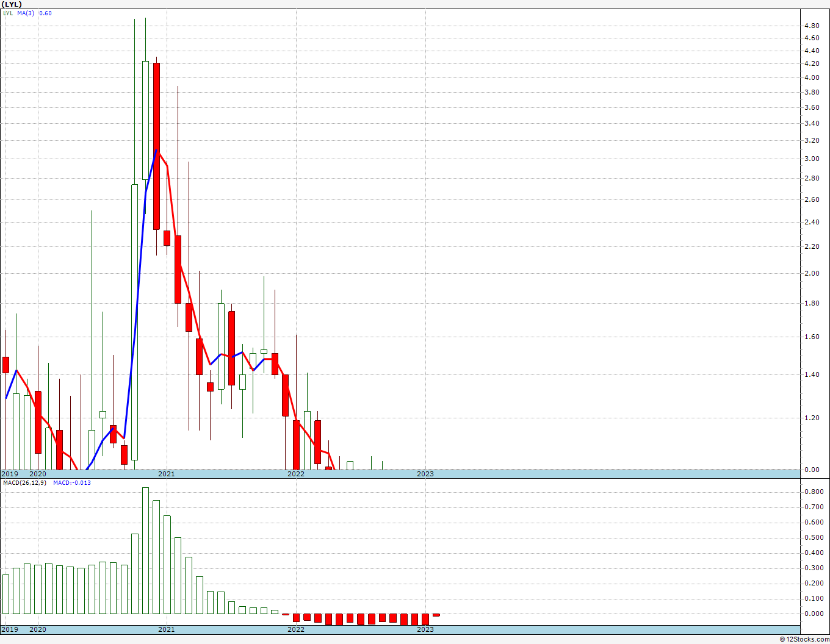Select the 1.60 price axis label
The height and width of the screenshot is (644, 830).
812,337
